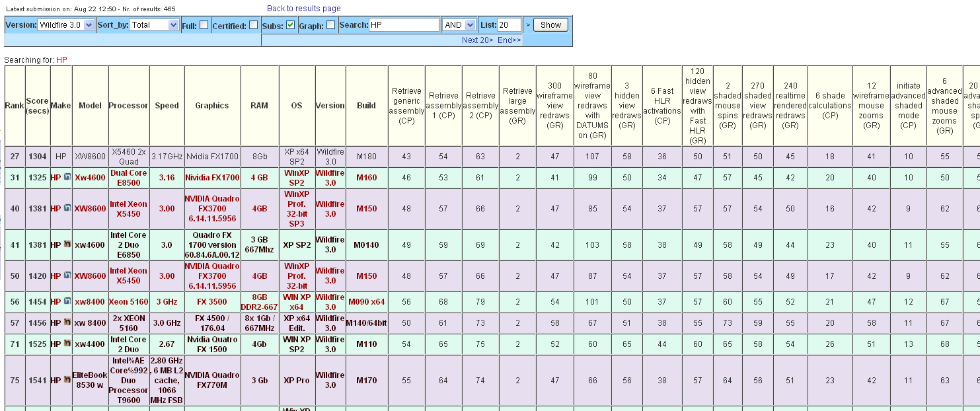Click the icon beside HP in rank 57 row
The image size is (980, 411).
[67, 323]
